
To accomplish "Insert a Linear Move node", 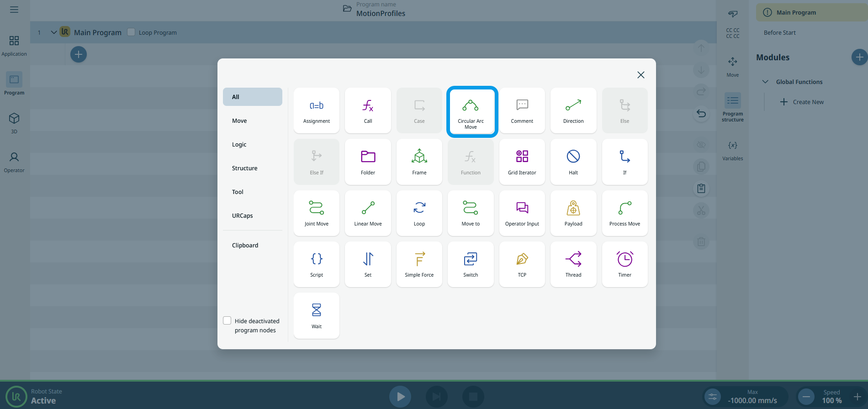I will coord(368,213).
